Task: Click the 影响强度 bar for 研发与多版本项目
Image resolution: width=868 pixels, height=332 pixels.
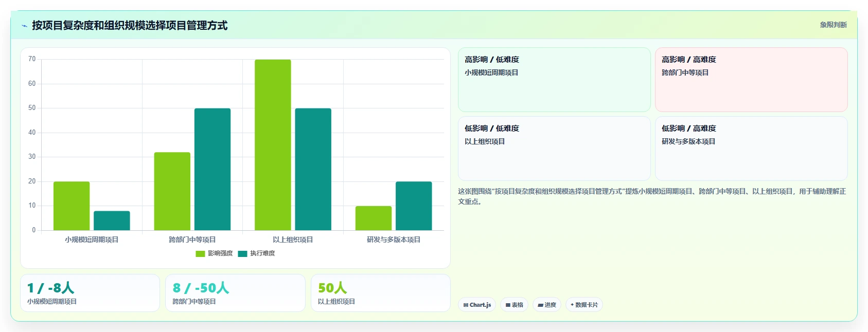Action: pyautogui.click(x=374, y=218)
